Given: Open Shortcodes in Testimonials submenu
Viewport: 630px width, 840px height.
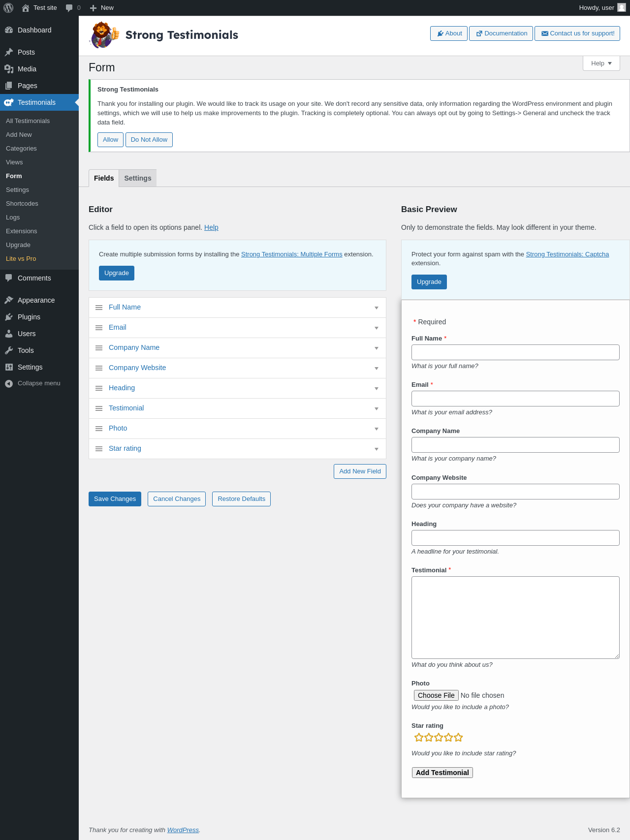Looking at the screenshot, I should (22, 203).
